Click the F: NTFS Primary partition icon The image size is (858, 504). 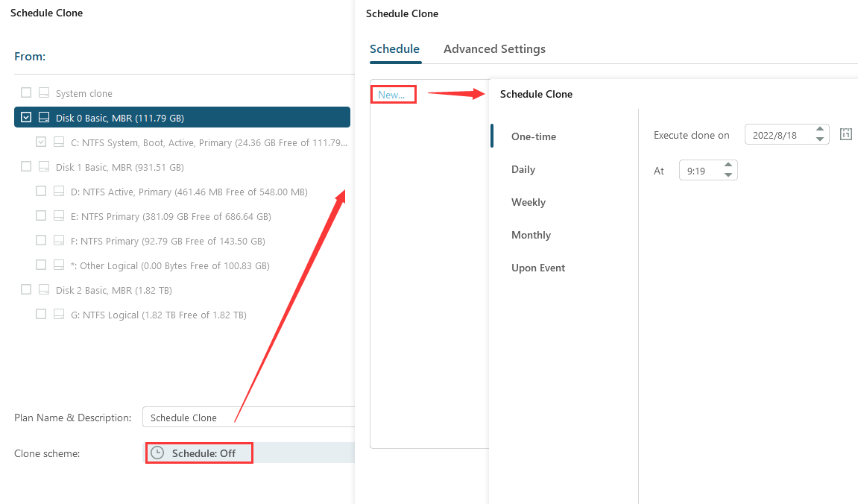click(59, 240)
